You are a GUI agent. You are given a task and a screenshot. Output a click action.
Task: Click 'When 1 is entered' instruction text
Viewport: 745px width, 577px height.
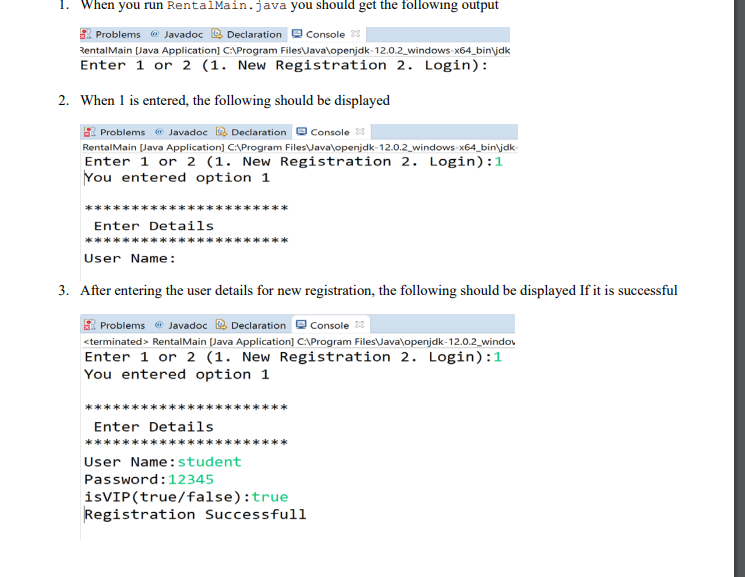click(134, 101)
